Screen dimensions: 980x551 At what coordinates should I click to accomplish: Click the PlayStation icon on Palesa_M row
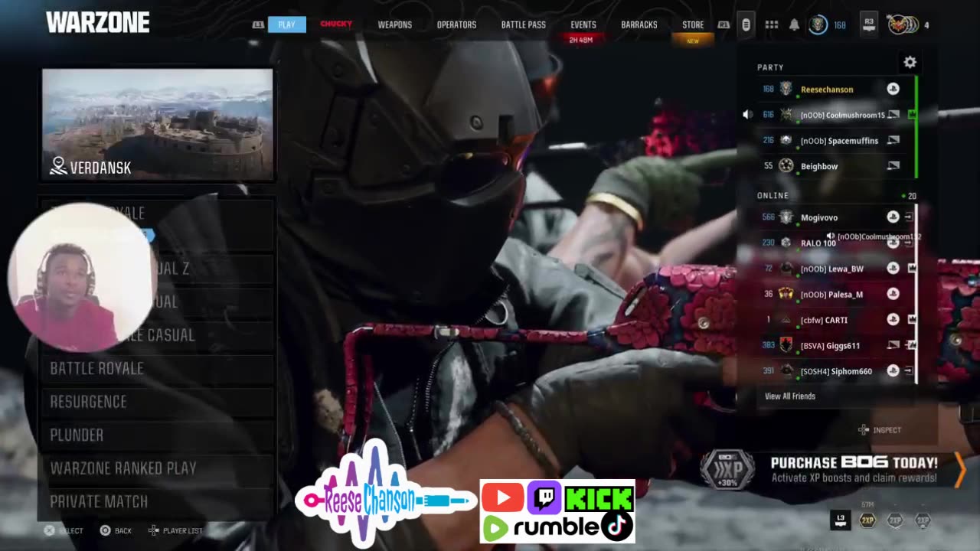click(x=893, y=294)
